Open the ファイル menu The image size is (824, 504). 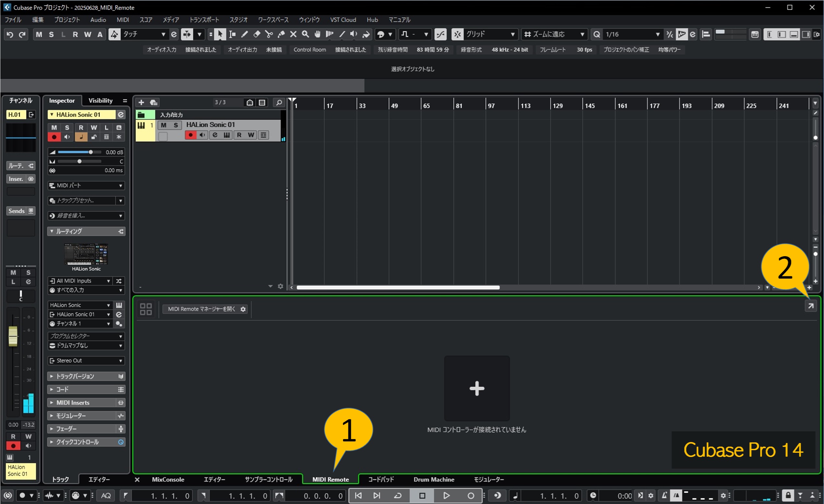tap(13, 20)
